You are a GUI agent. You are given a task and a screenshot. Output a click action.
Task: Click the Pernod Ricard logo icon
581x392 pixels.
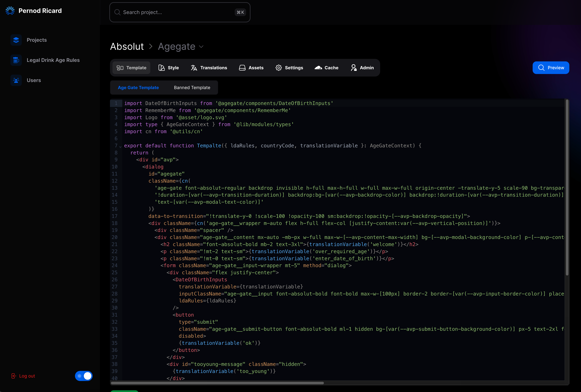(10, 11)
